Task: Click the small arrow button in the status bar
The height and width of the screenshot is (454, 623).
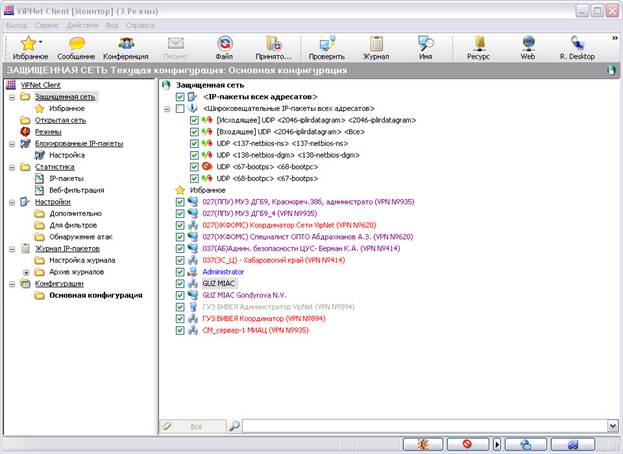Action: 497,444
